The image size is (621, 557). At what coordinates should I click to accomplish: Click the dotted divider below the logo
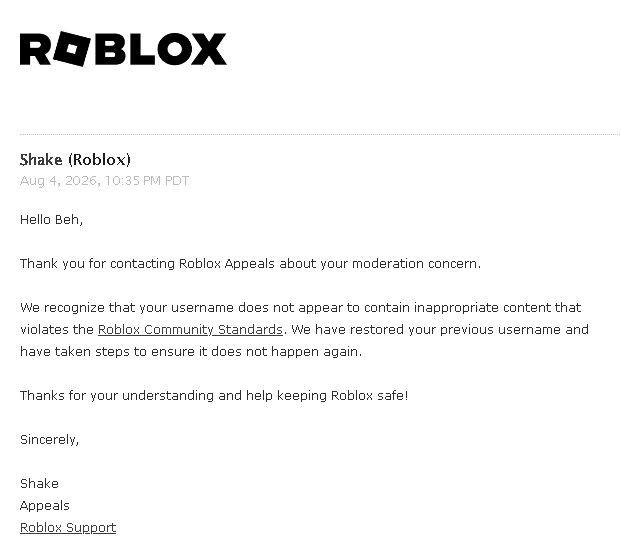320,135
